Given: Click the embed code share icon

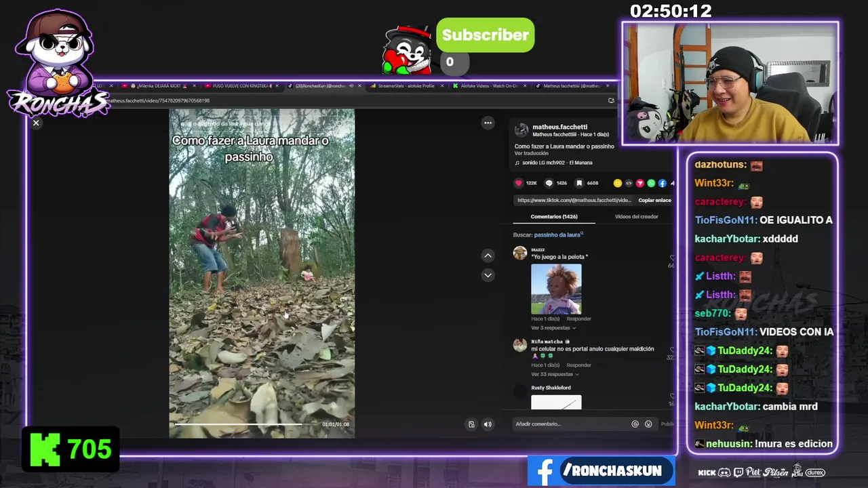Looking at the screenshot, I should coord(629,183).
